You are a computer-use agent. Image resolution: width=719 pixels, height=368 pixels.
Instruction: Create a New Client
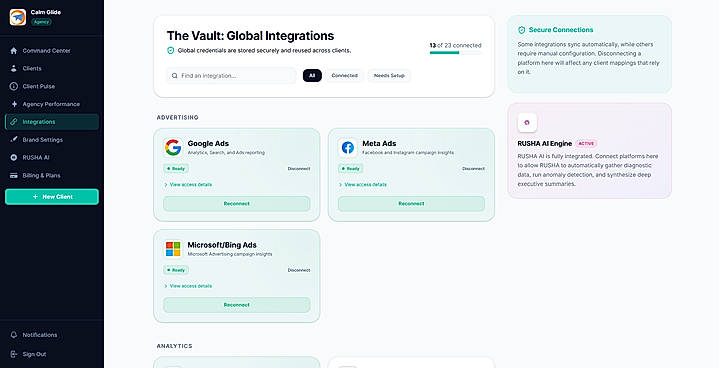(x=52, y=197)
